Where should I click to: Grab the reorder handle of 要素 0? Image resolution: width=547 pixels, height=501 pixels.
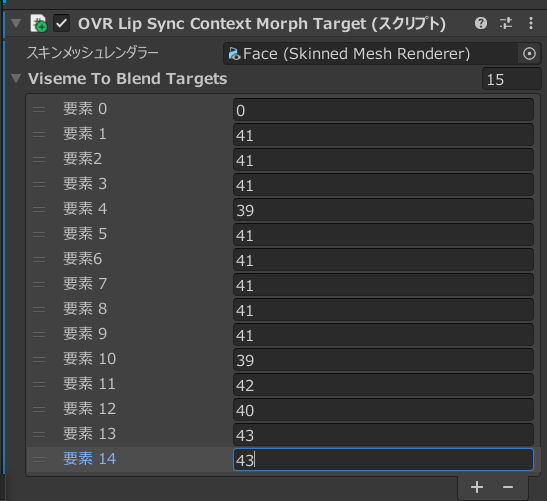[39, 109]
